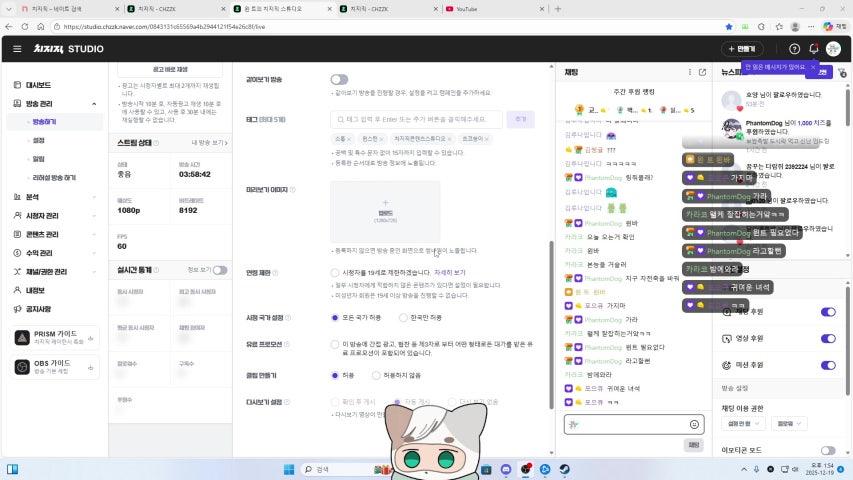Click 내 방송 보기 link

pyautogui.click(x=209, y=143)
